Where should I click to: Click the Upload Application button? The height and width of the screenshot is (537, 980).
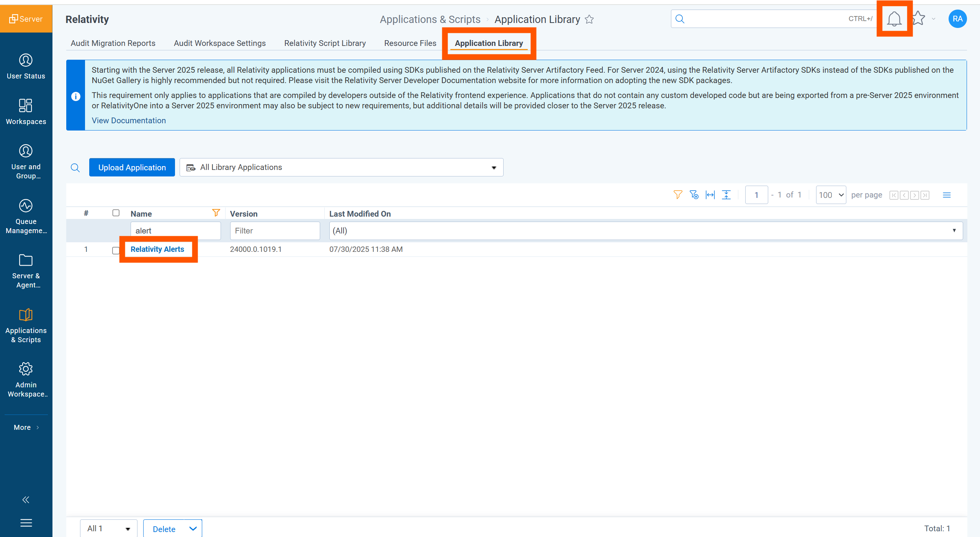tap(132, 167)
